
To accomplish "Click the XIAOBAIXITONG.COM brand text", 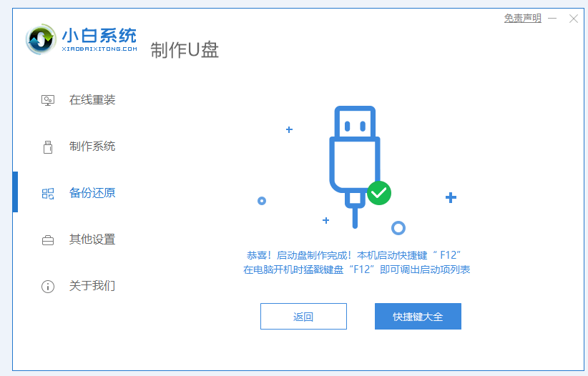I will (99, 49).
